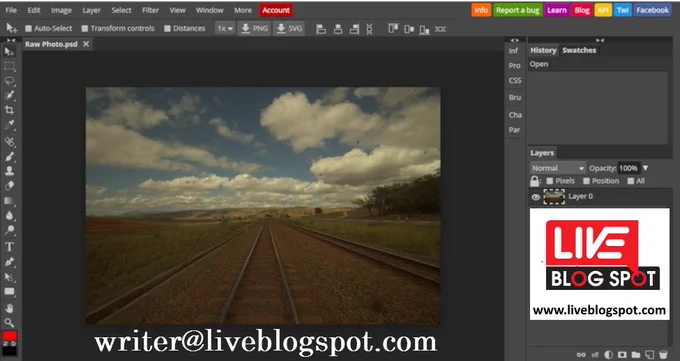Select the Eraser tool
680x361 pixels.
click(9, 186)
